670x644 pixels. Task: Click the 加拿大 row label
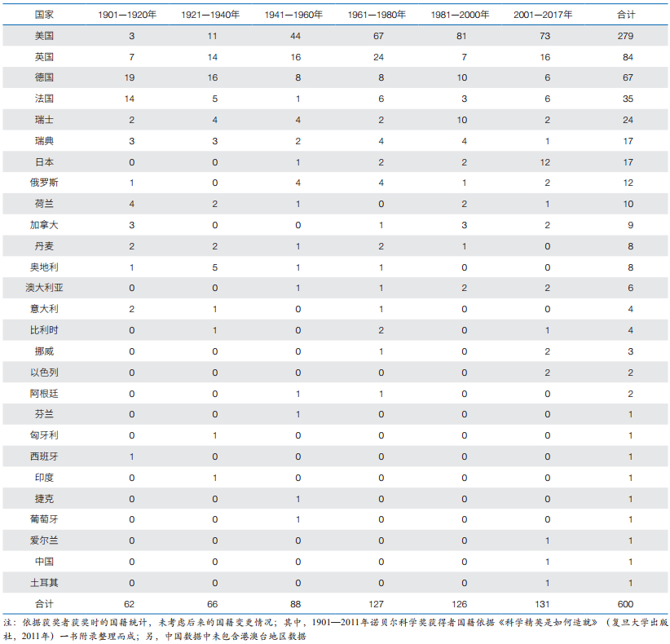coord(44,225)
